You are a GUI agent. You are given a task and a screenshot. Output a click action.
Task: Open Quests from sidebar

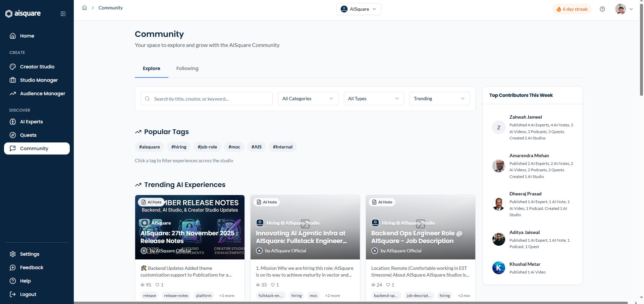(x=37, y=135)
